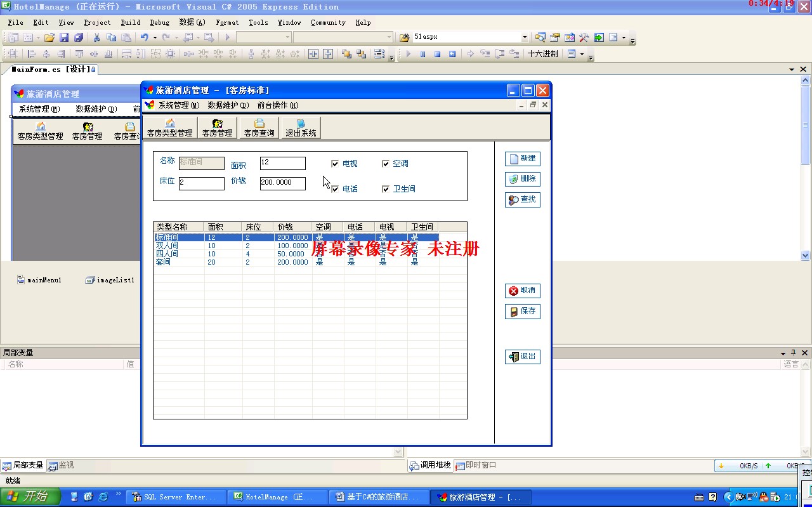Pause debugging with the Break All icon
The image size is (812, 507).
(422, 54)
